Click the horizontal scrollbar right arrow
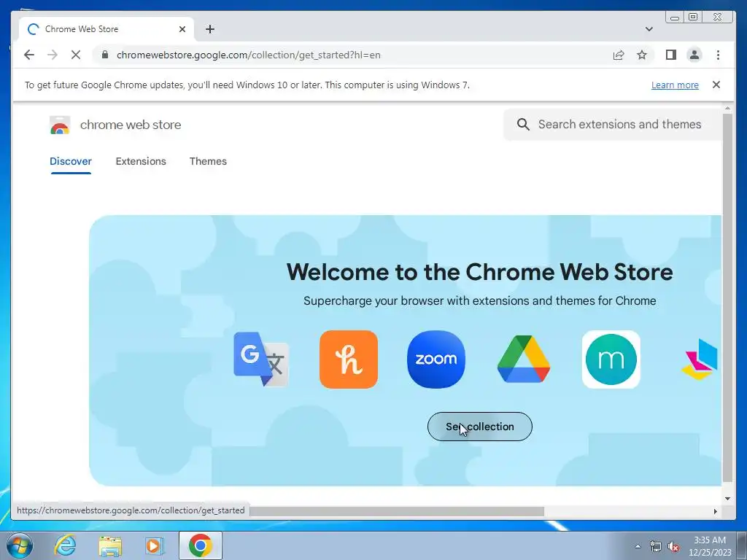The height and width of the screenshot is (560, 747). 715,511
